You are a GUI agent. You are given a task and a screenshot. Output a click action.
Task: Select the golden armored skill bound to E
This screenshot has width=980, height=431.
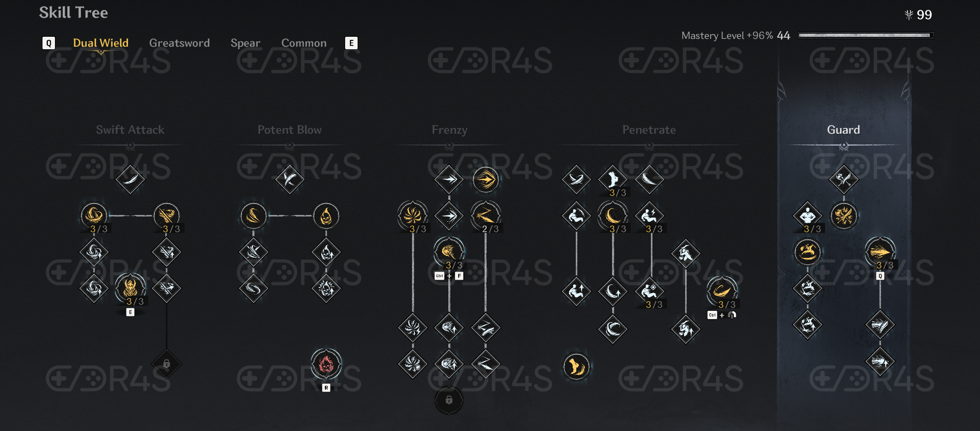pyautogui.click(x=130, y=288)
